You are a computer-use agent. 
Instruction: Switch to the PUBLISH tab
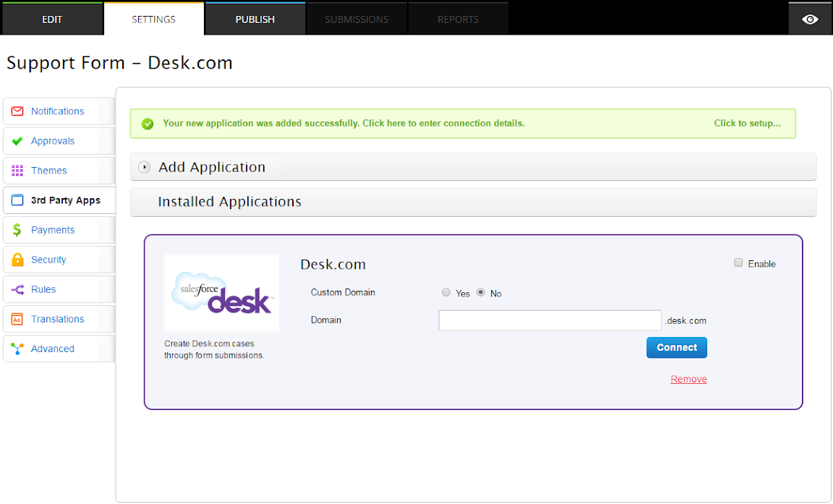255,19
